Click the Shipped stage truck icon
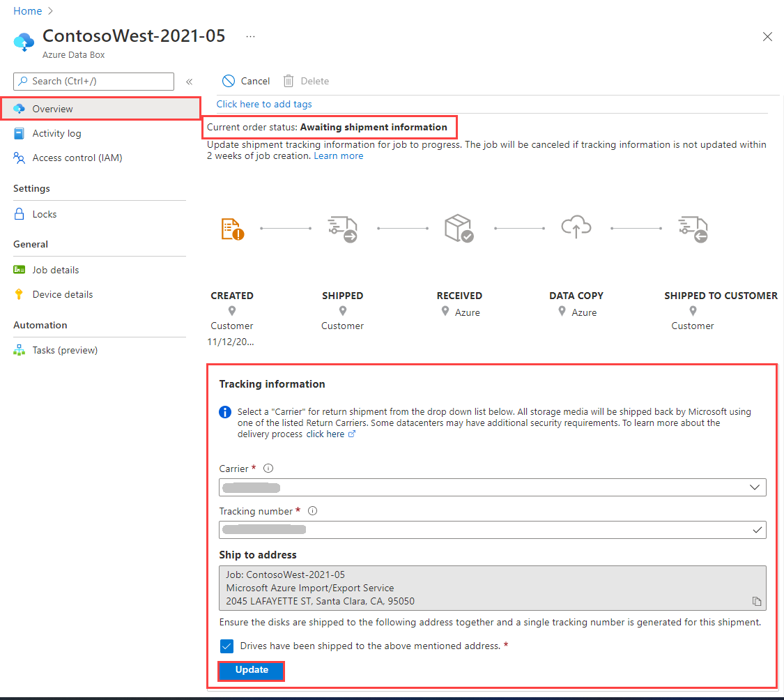Viewport: 784px width, 700px height. pos(342,229)
